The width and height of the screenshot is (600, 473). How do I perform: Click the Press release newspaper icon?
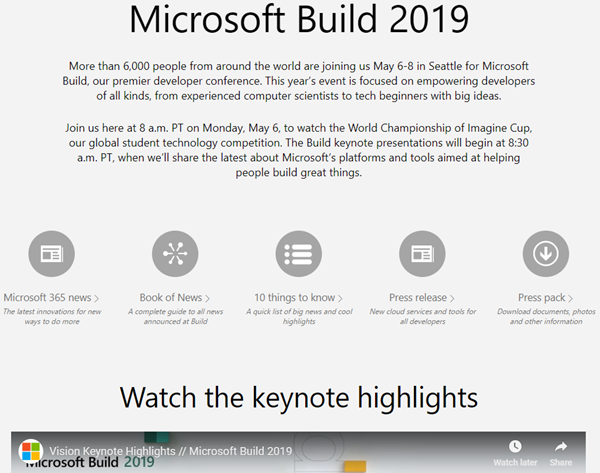[422, 253]
